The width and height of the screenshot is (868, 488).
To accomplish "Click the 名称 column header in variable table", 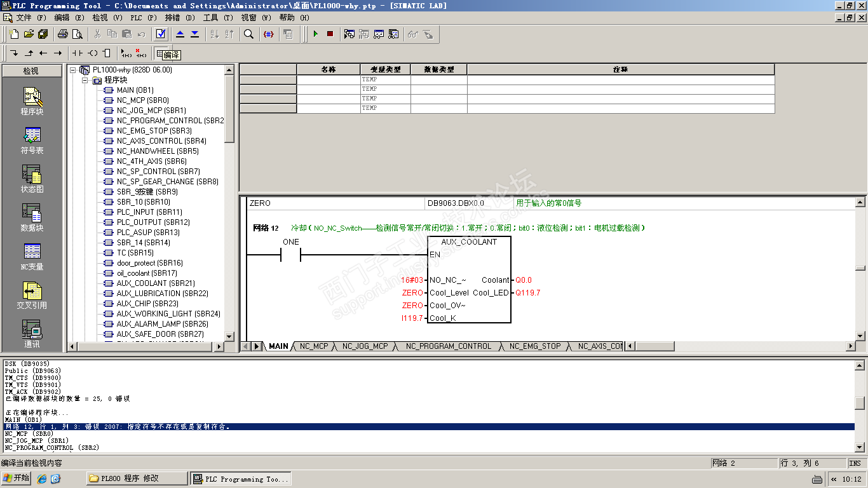I will [x=329, y=69].
